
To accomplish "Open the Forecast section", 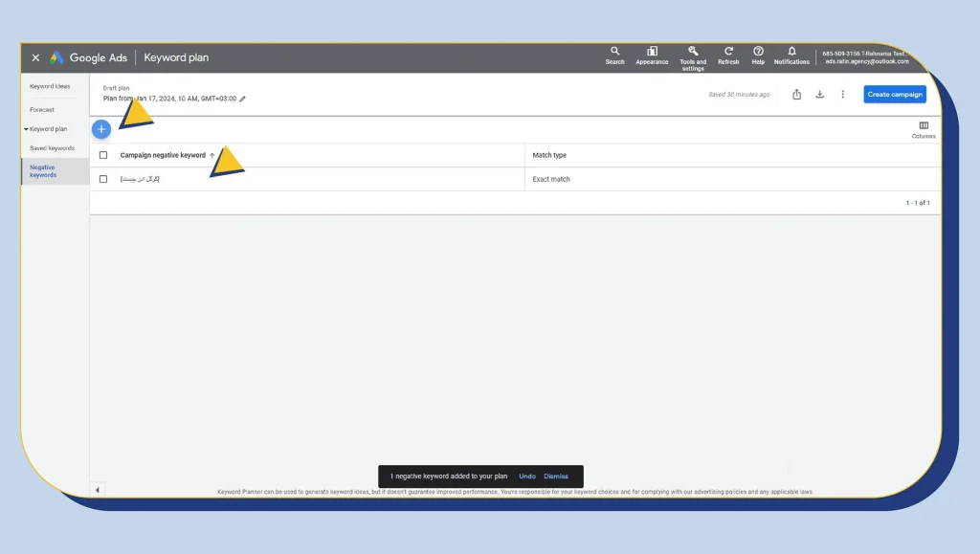I will [x=42, y=110].
